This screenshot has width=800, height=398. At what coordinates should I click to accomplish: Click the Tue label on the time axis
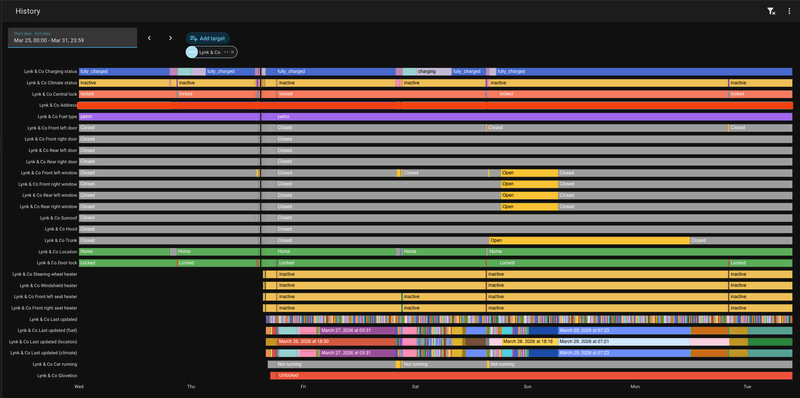[x=747, y=387]
